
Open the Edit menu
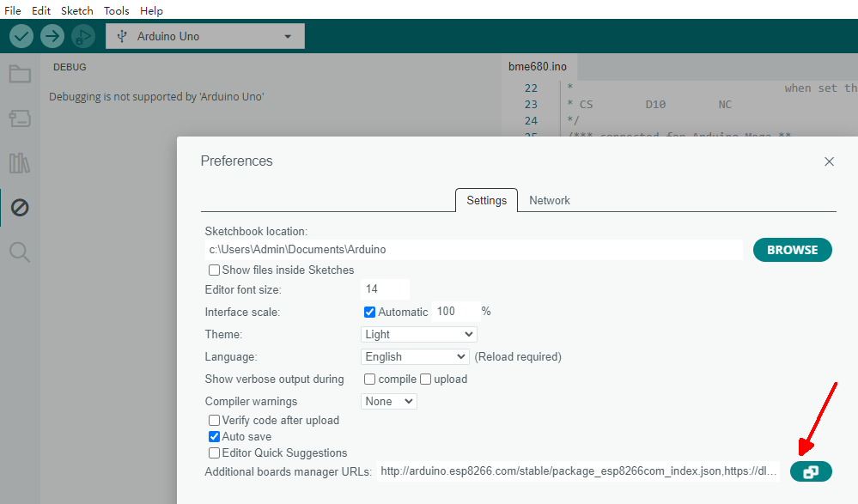point(41,10)
